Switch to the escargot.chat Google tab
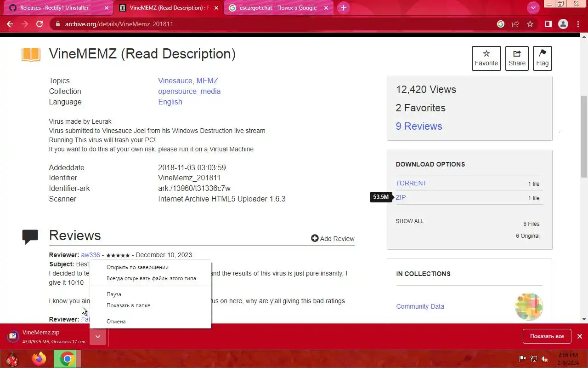The width and height of the screenshot is (588, 368). [279, 8]
